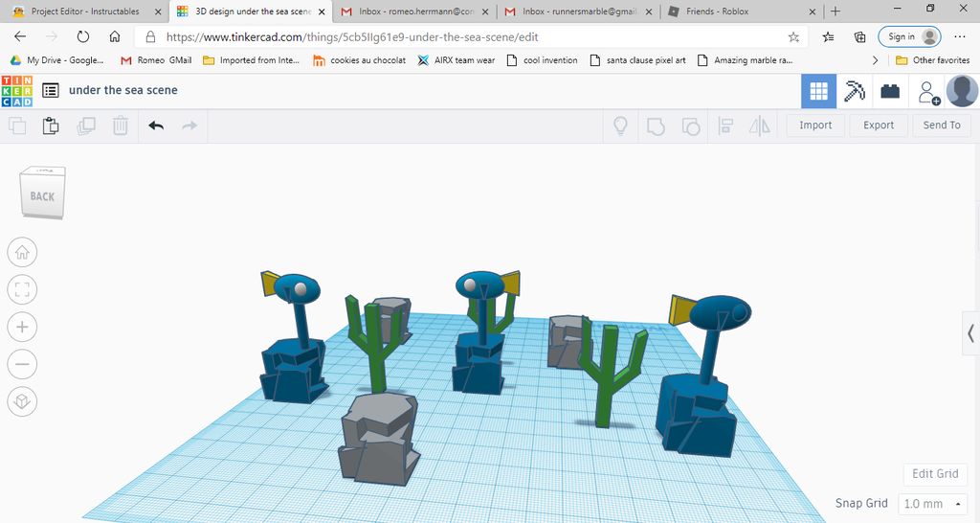Expand the bookmarks overflow chevron
Screen dimensions: 980x523
click(874, 60)
